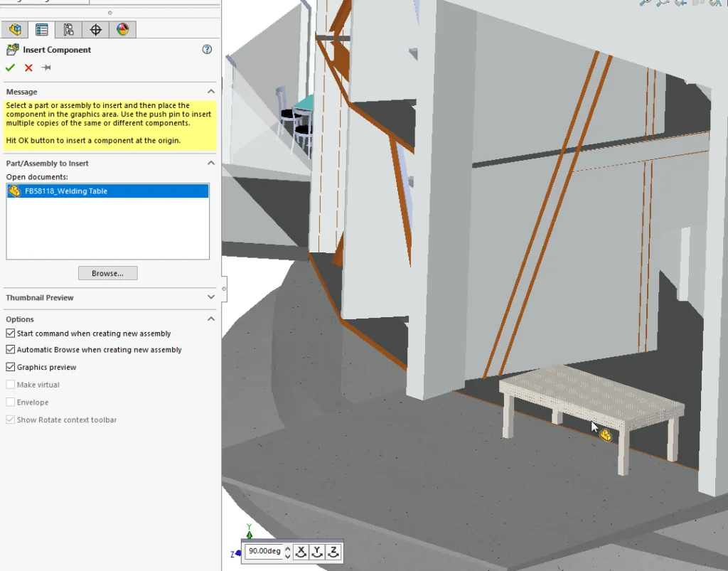
Task: Collapse the Message section
Action: click(210, 92)
